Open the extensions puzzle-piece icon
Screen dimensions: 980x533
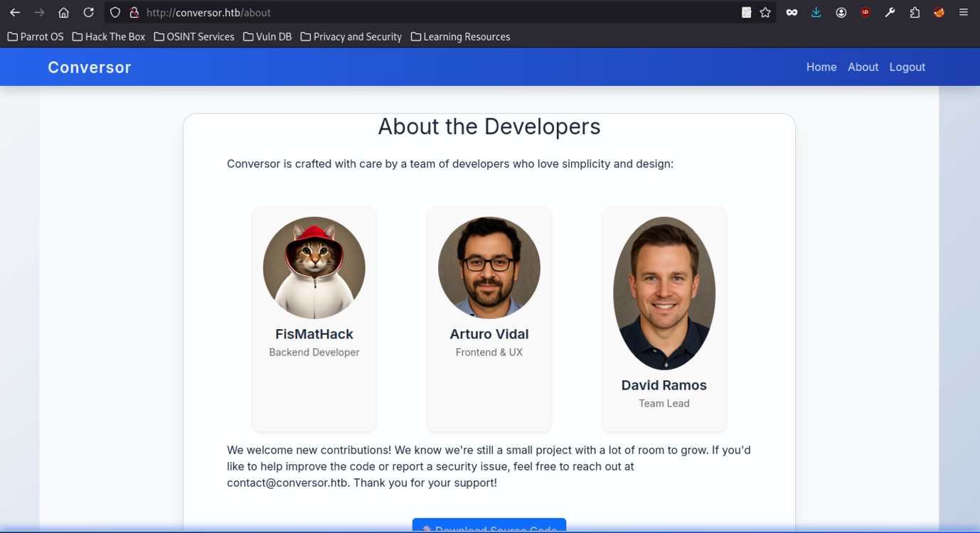pyautogui.click(x=914, y=12)
